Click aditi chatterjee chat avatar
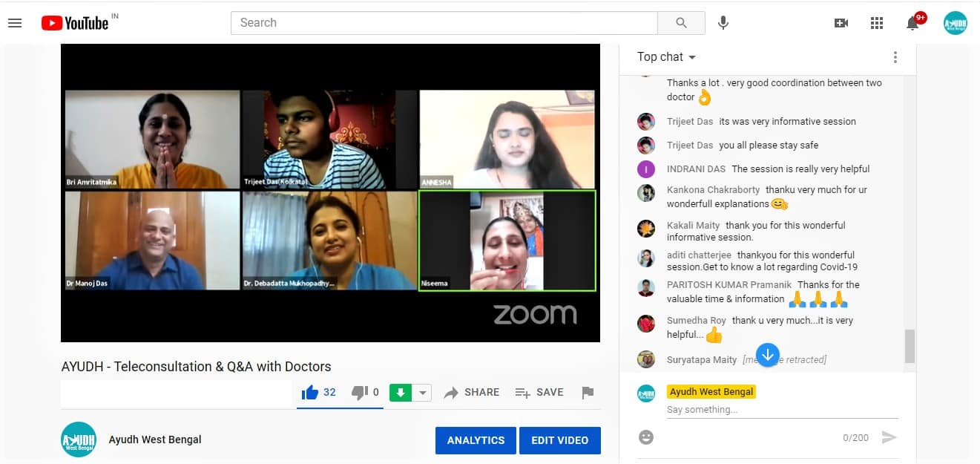 [x=646, y=258]
